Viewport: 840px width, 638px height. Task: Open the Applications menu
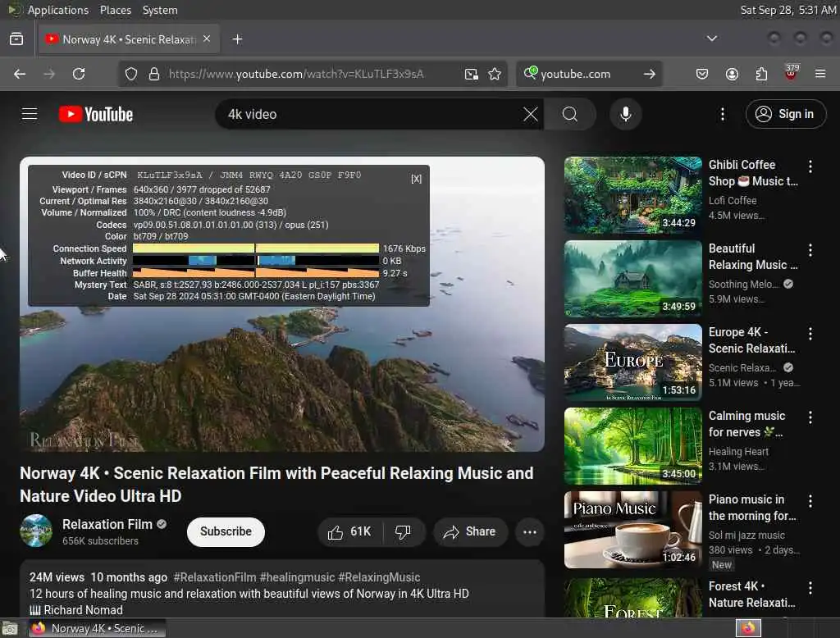click(58, 10)
